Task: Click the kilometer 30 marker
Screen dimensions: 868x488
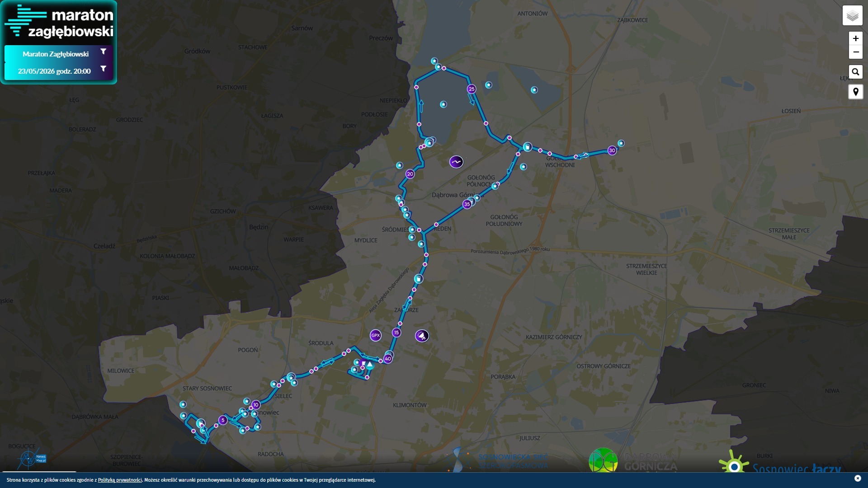Action: coord(612,150)
